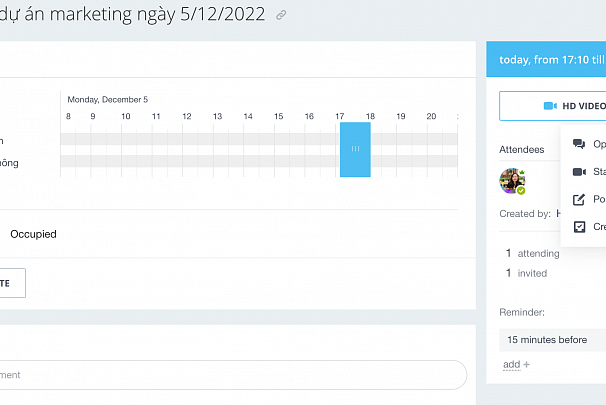
Task: Click the HD video camera icon
Action: pyautogui.click(x=550, y=106)
